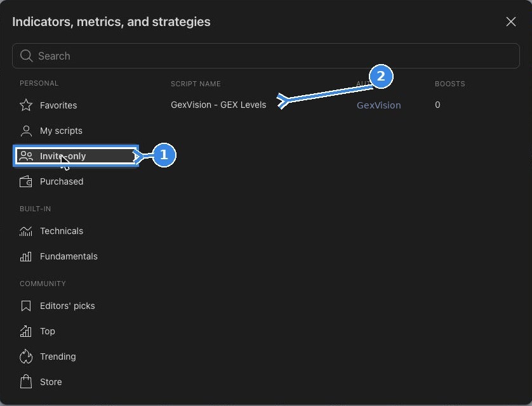Click the Favorites star icon
The width and height of the screenshot is (532, 406).
[x=26, y=105]
